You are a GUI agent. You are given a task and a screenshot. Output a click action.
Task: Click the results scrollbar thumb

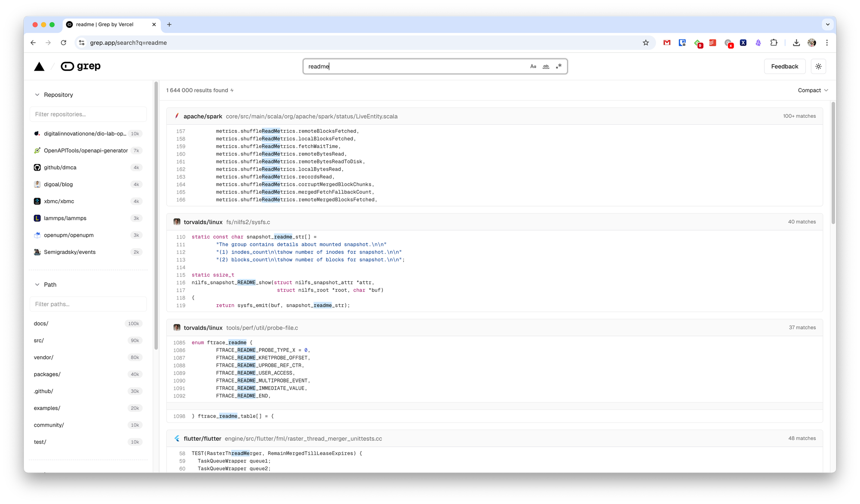(x=833, y=163)
